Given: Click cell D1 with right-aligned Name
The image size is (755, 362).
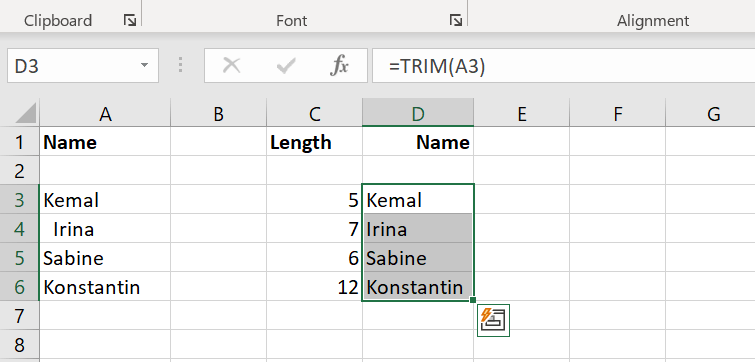Looking at the screenshot, I should coord(418,142).
